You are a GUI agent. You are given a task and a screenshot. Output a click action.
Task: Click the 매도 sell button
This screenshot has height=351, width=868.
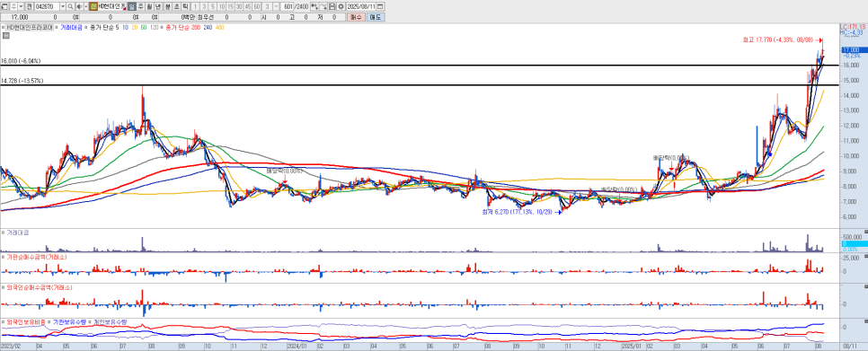click(376, 17)
